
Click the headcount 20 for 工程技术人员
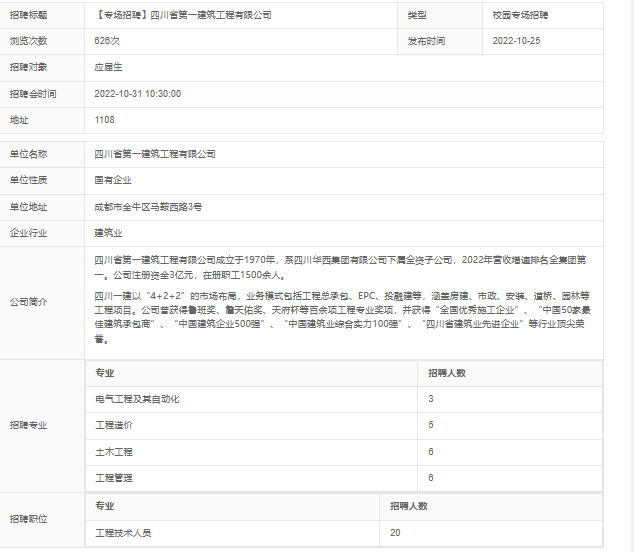click(x=395, y=533)
